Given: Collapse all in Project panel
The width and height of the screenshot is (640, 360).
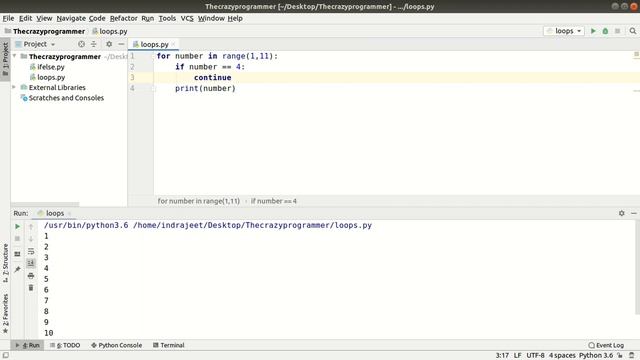Looking at the screenshot, I should pyautogui.click(x=93, y=44).
